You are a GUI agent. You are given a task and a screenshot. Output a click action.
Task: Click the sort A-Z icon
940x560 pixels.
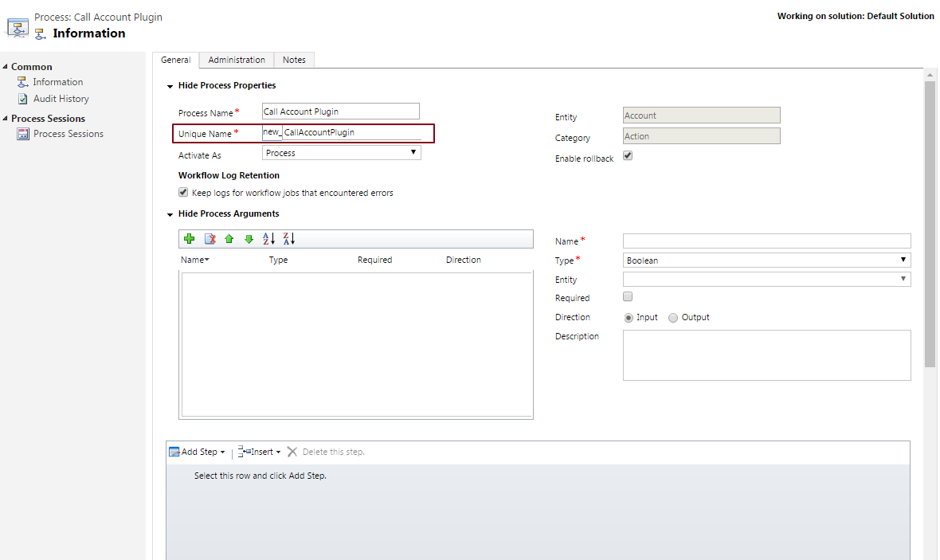(x=271, y=238)
